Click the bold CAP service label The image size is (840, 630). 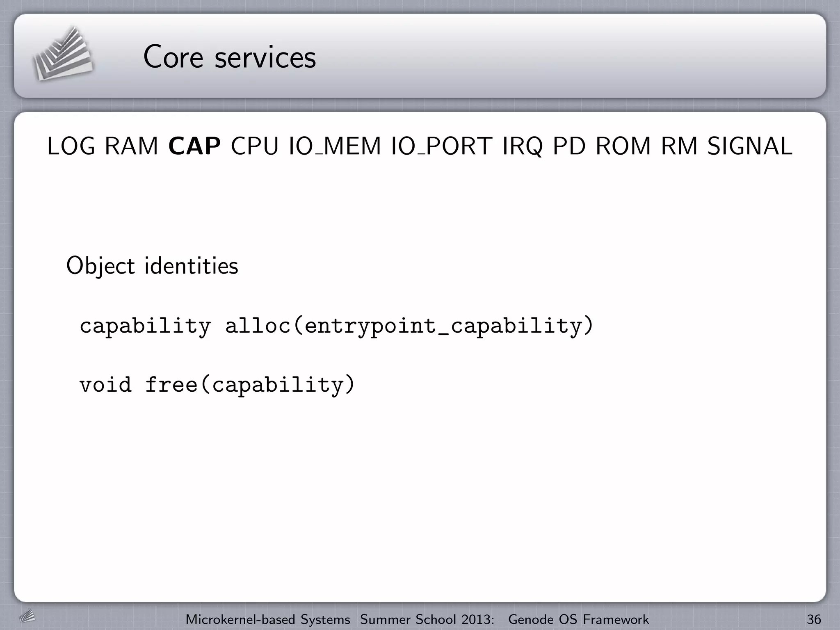tap(194, 146)
